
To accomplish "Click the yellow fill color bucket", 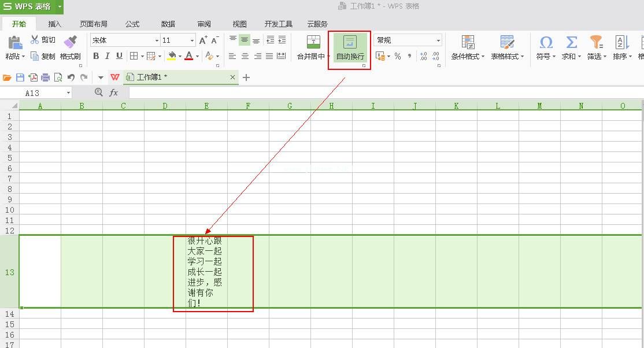I will pos(172,56).
